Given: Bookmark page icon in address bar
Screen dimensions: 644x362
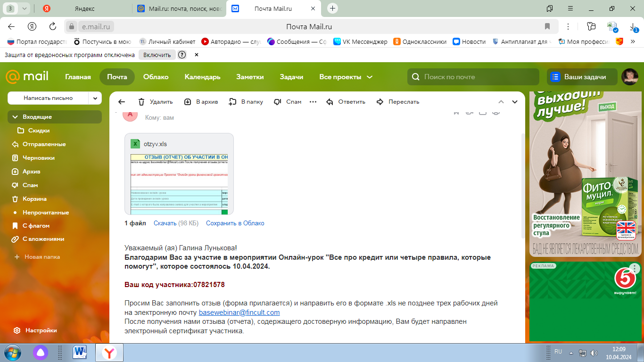Looking at the screenshot, I should pos(547,26).
